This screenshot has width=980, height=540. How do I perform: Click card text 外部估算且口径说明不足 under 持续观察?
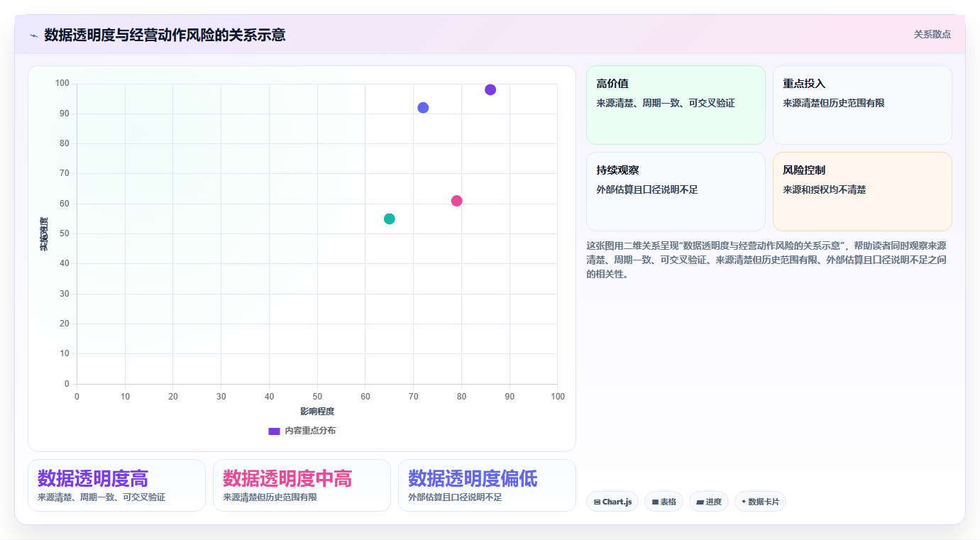coord(647,189)
